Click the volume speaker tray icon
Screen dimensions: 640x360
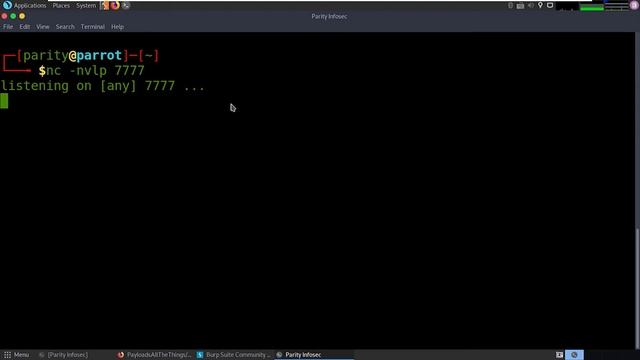tap(530, 5)
